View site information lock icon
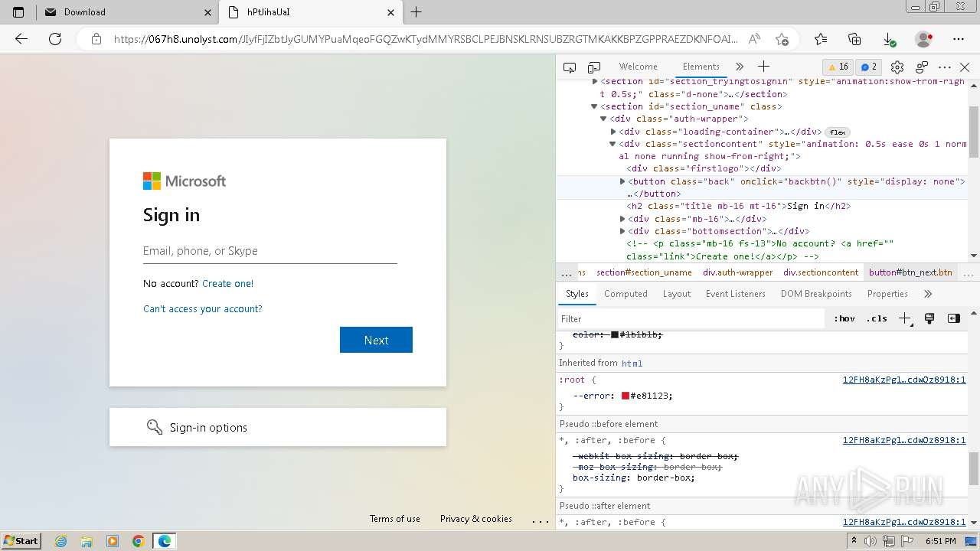The height and width of the screenshot is (551, 980). pyautogui.click(x=96, y=39)
